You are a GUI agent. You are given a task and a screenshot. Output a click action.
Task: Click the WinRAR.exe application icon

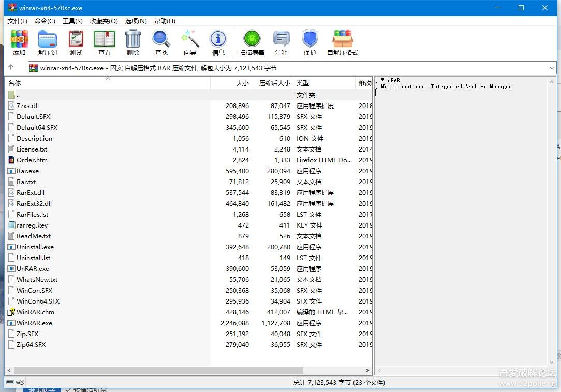pyautogui.click(x=11, y=323)
